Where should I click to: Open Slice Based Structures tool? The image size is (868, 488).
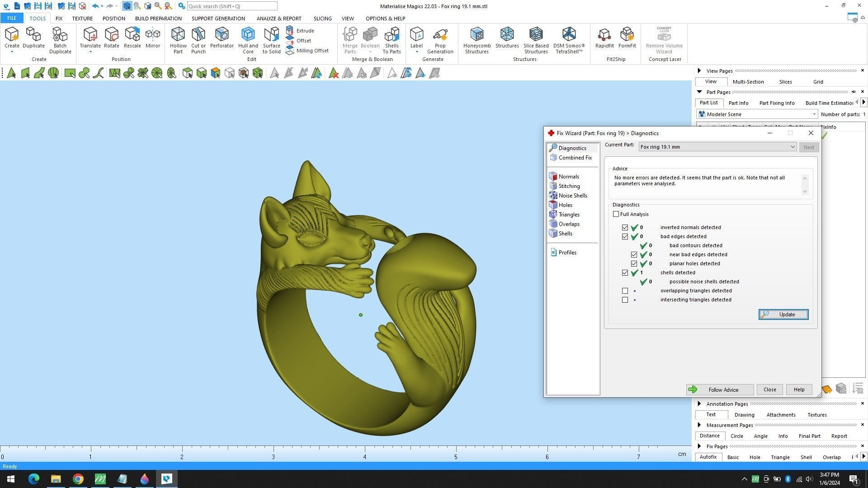click(536, 40)
